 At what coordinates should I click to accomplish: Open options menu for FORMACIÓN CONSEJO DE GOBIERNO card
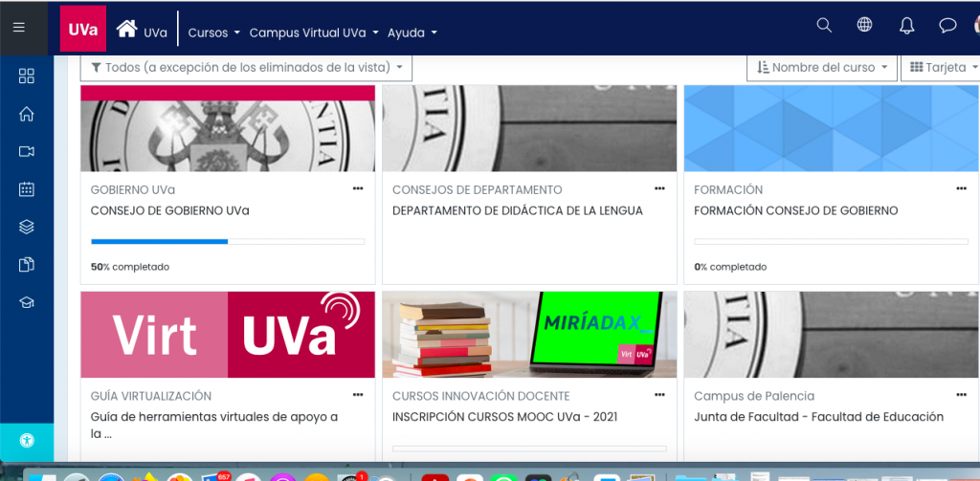961,188
